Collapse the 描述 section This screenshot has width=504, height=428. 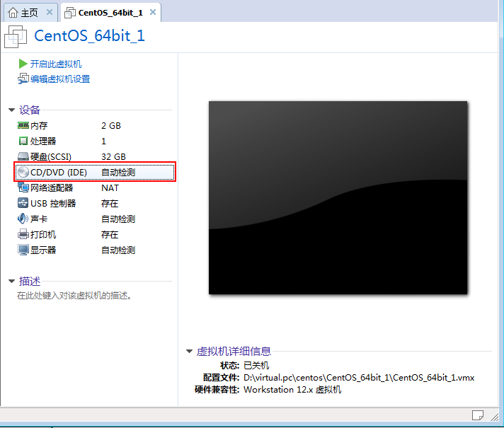[x=11, y=281]
